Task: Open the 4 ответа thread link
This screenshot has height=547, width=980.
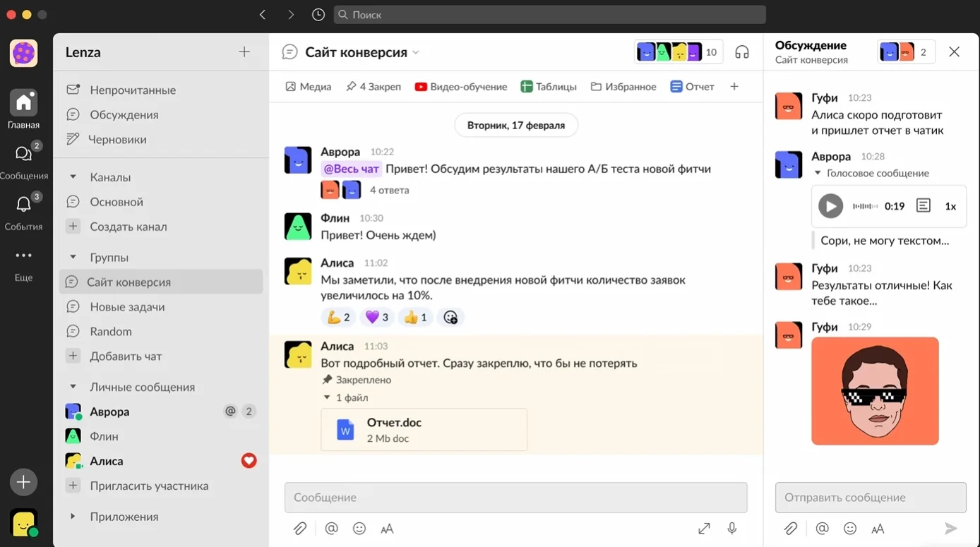Action: [x=389, y=190]
